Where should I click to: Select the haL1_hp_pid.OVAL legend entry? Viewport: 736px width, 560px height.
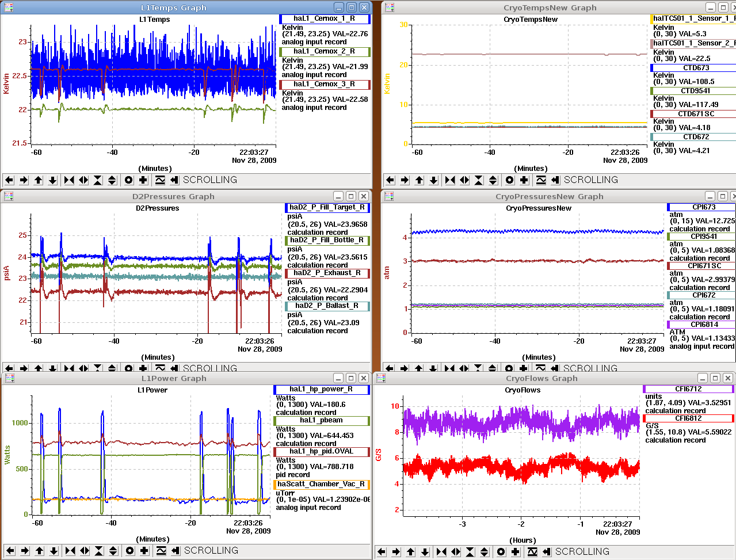point(322,452)
